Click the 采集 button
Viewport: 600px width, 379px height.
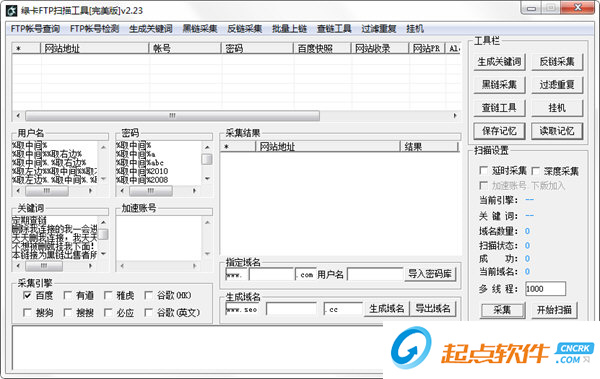point(502,310)
